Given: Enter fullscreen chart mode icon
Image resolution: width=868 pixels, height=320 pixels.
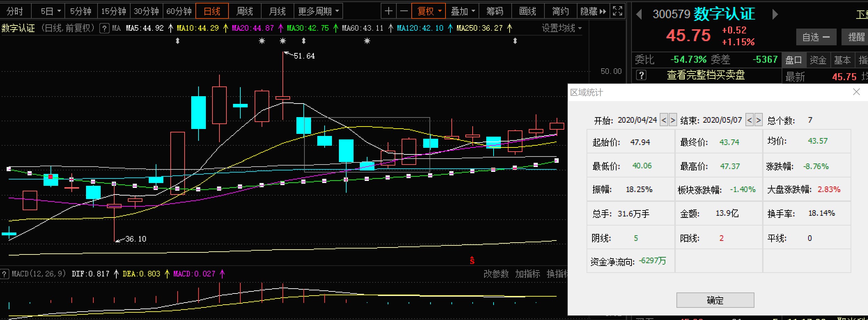Looking at the screenshot, I should 618,11.
